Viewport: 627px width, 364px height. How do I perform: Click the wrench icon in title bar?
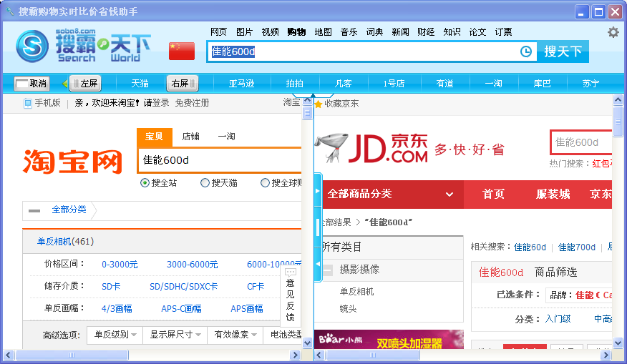[9, 11]
